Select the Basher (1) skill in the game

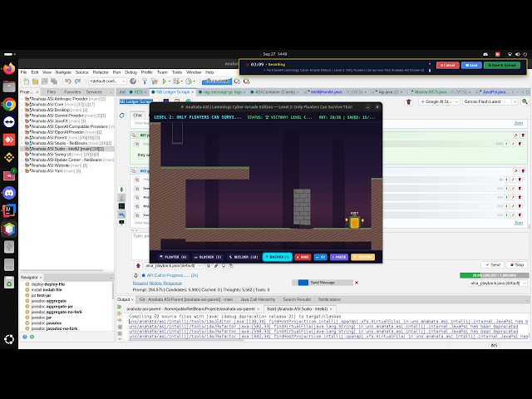(278, 257)
